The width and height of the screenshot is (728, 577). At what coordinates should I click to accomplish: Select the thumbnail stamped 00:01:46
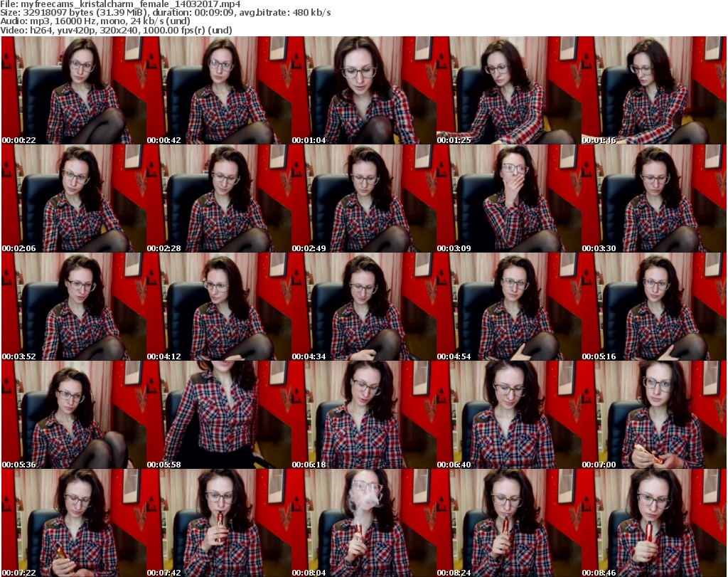[654, 90]
